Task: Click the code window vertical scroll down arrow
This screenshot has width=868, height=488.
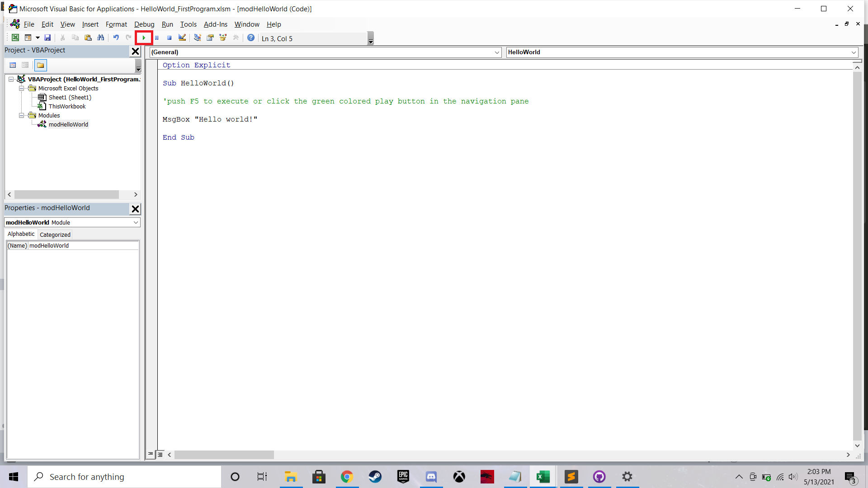Action: (857, 446)
